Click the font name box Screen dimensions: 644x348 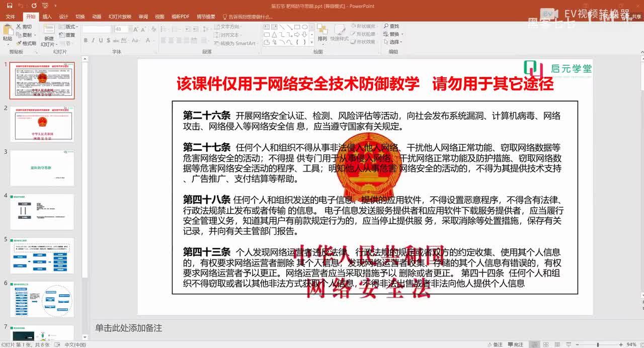coord(98,29)
